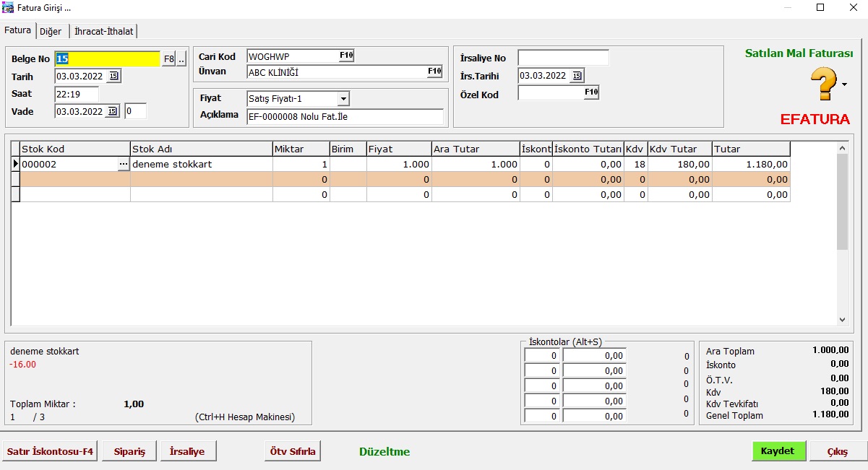Image resolution: width=868 pixels, height=470 pixels.
Task: Click the green Kaydet button
Action: [777, 451]
